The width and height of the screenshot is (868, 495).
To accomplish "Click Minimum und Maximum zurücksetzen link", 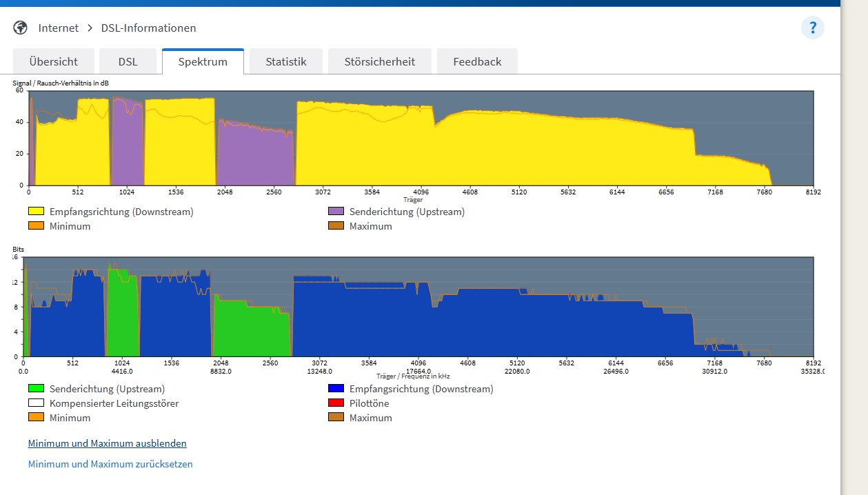I will pos(110,464).
